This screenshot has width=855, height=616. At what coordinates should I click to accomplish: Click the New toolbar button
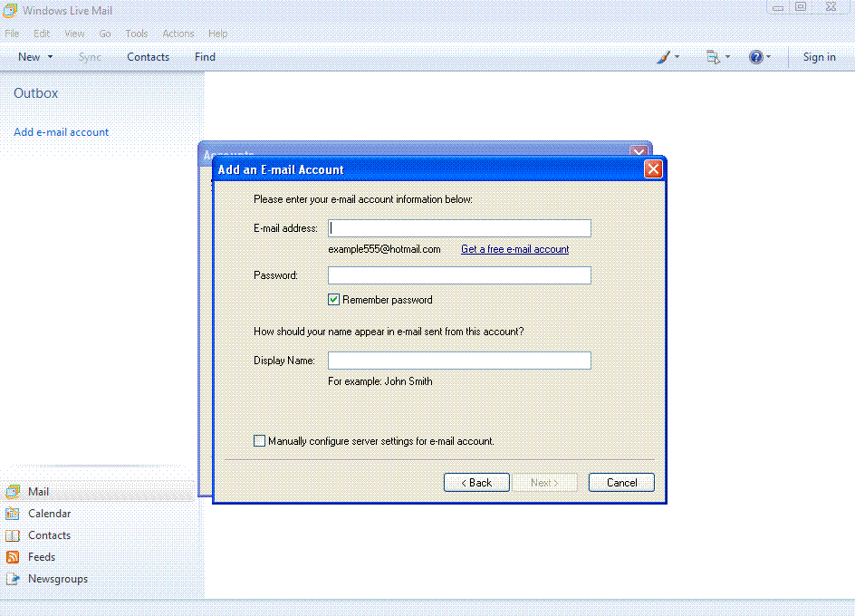(x=29, y=57)
